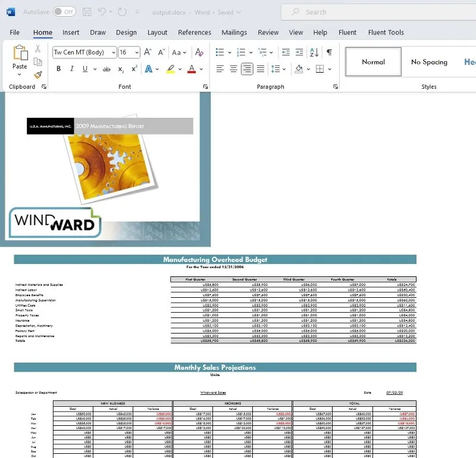Expand the Paste options arrow
This screenshot has width=476, height=458.
[x=20, y=74]
